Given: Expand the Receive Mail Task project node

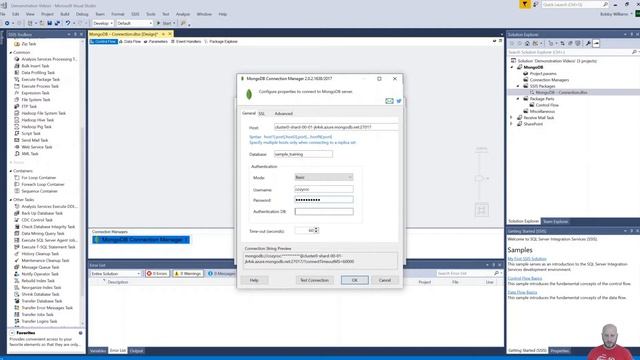Looking at the screenshot, I should pos(511,118).
